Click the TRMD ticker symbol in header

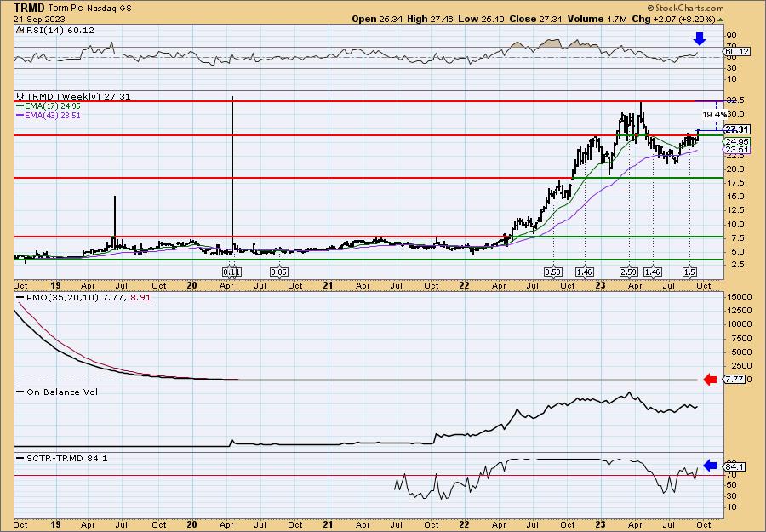click(x=29, y=8)
